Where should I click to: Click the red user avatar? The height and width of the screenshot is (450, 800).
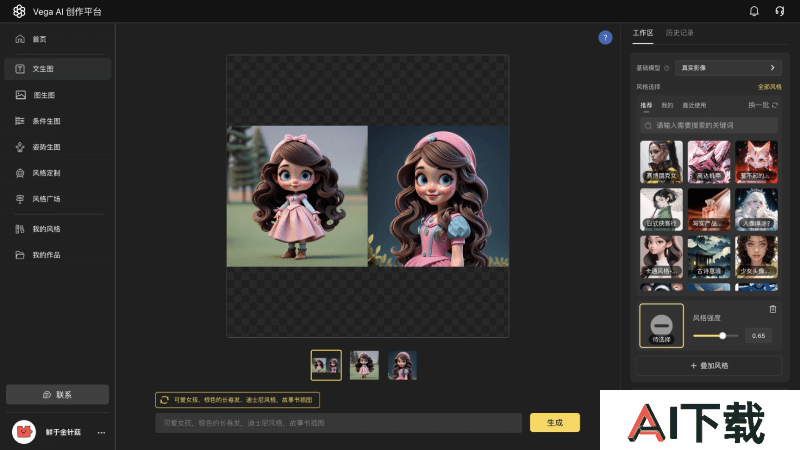[x=23, y=432]
